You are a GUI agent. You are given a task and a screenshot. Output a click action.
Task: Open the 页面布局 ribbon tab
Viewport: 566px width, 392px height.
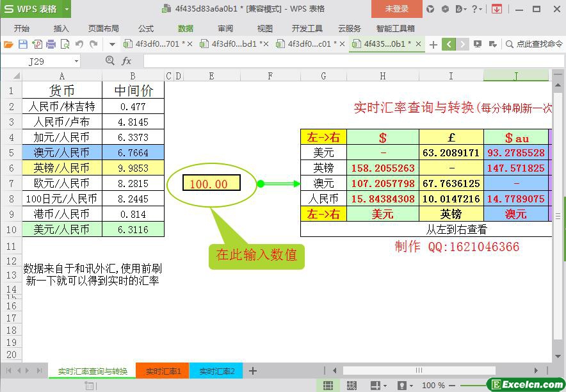(104, 29)
